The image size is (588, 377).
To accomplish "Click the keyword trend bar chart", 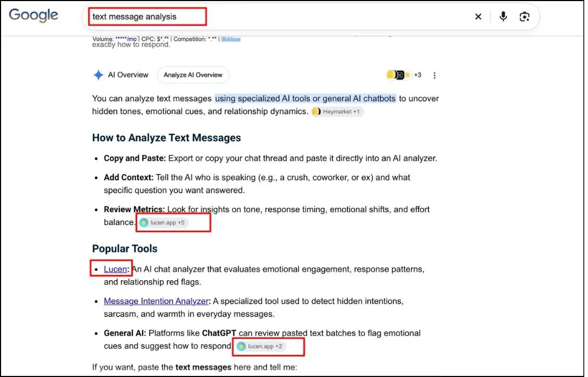I will point(231,39).
